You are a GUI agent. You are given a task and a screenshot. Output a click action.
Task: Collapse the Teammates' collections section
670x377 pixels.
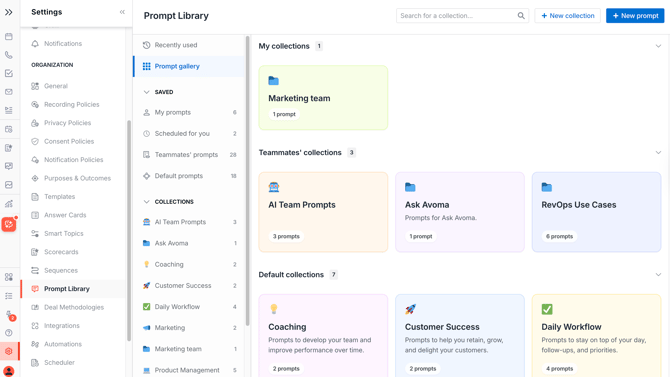click(x=658, y=153)
